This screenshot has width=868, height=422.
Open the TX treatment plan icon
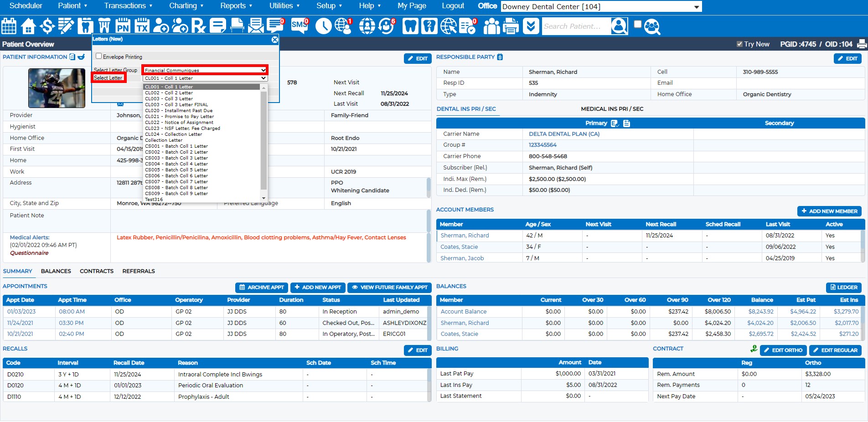tap(142, 26)
